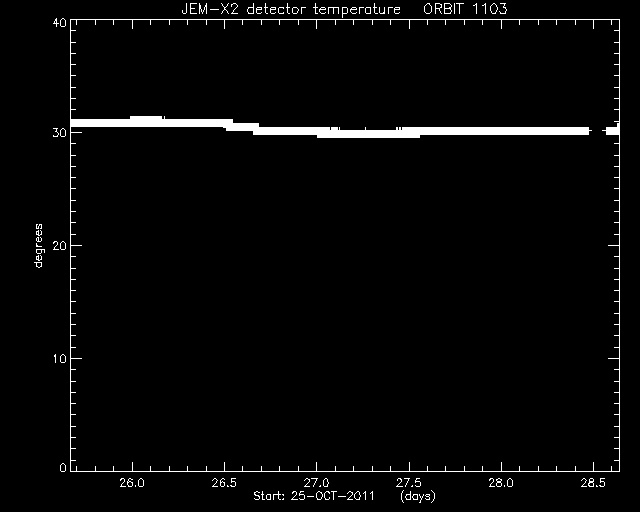
Task: Select the 30 tick label on y-axis
Action: pos(60,133)
